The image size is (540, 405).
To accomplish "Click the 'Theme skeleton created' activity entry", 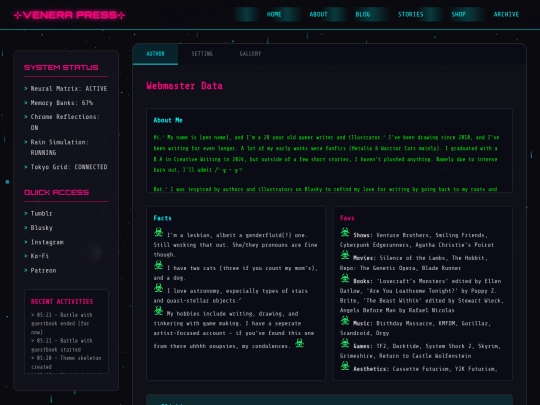I will tap(66, 362).
